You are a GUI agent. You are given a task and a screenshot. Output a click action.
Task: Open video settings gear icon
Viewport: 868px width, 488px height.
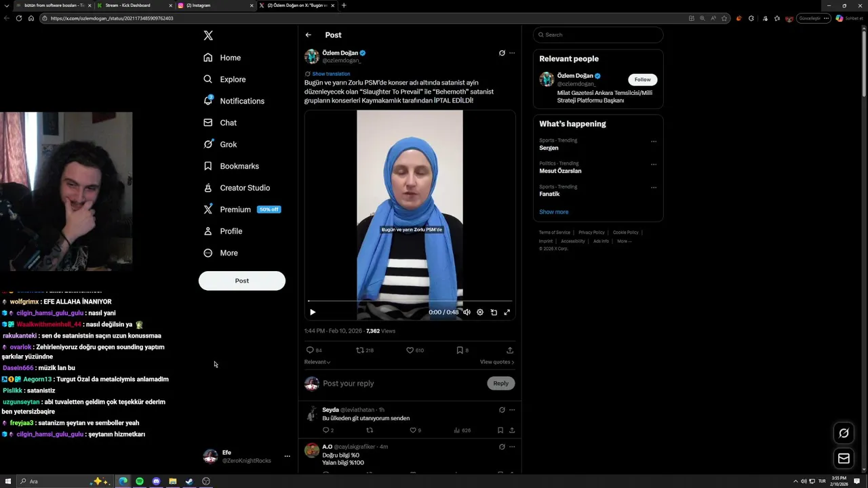pyautogui.click(x=480, y=312)
